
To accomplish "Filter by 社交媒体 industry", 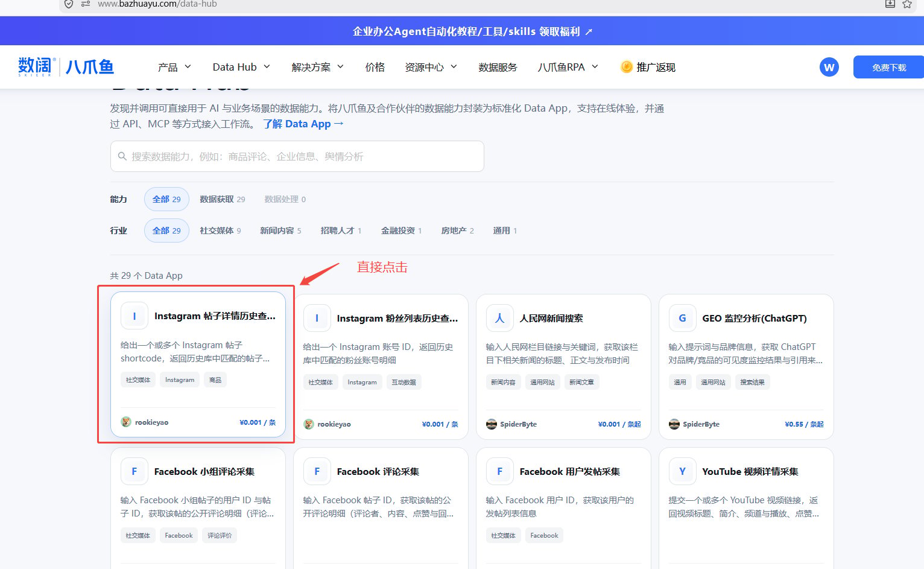I will [x=220, y=230].
